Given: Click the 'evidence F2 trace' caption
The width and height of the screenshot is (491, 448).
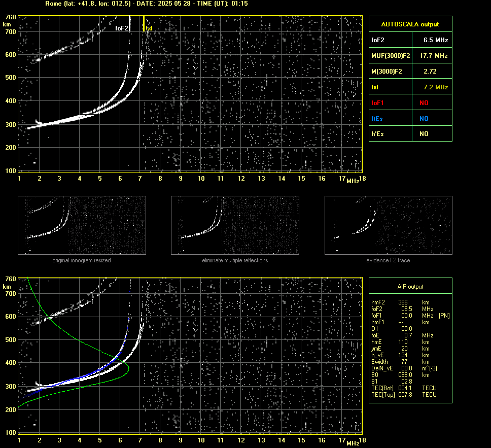Looking at the screenshot, I should [388, 260].
